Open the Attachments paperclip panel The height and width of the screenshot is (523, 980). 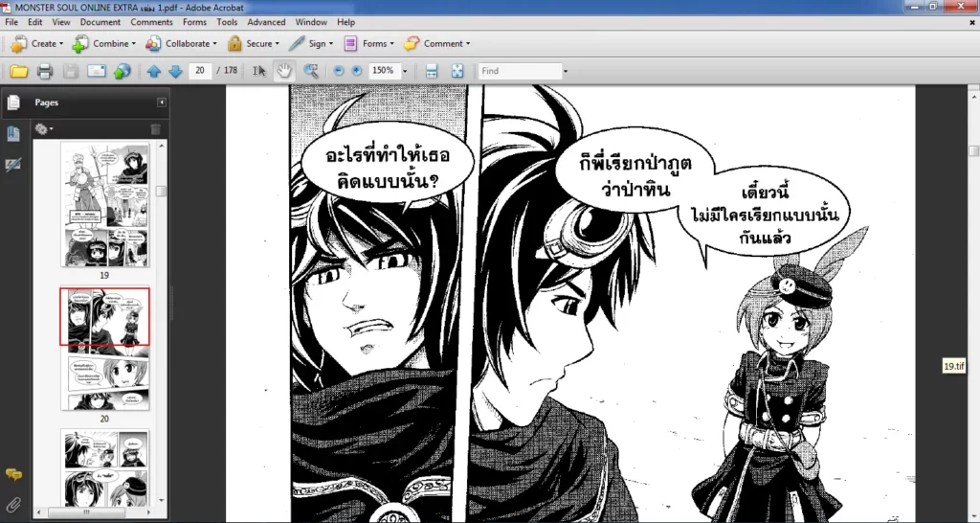pos(13,504)
